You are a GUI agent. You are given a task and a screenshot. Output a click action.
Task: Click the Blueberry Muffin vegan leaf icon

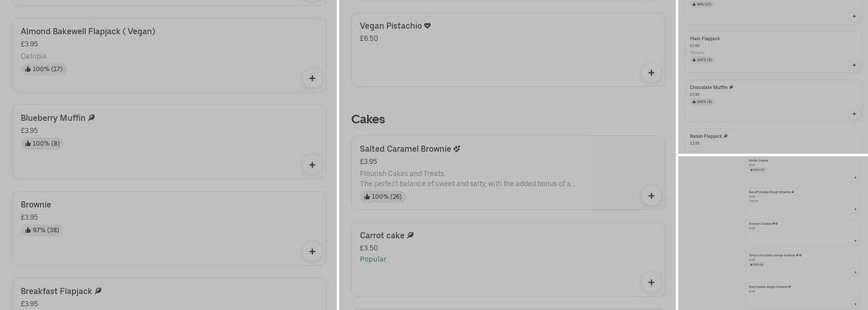click(92, 118)
